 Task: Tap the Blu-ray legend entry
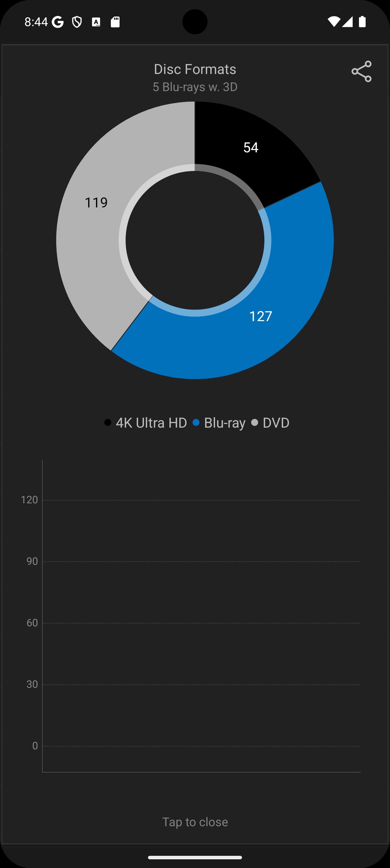click(x=219, y=423)
